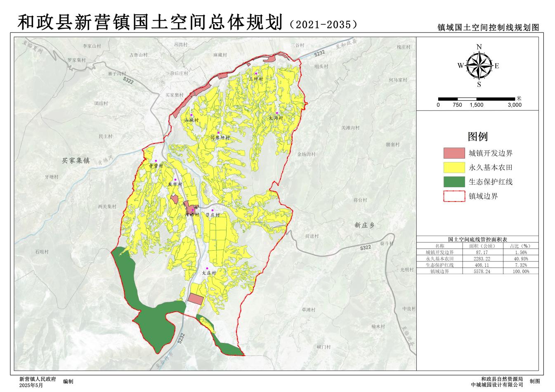The width and height of the screenshot is (555, 392).
Task: Click the 国土空间底线管控面积表 table header
Action: pyautogui.click(x=477, y=239)
